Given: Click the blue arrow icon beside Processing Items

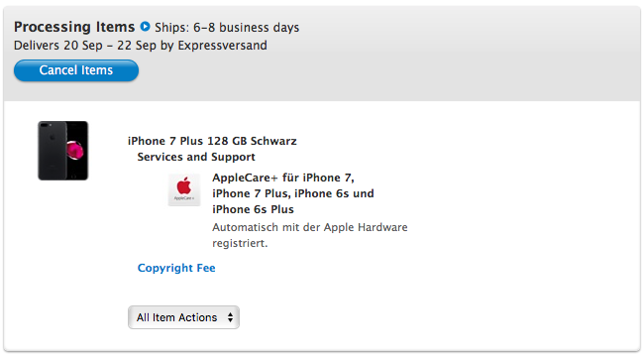Looking at the screenshot, I should click(145, 27).
